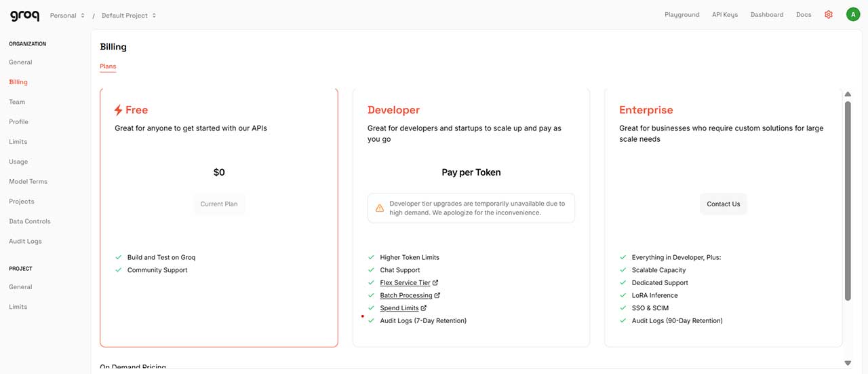The width and height of the screenshot is (868, 374).
Task: Click the Current Plan button
Action: coord(219,204)
